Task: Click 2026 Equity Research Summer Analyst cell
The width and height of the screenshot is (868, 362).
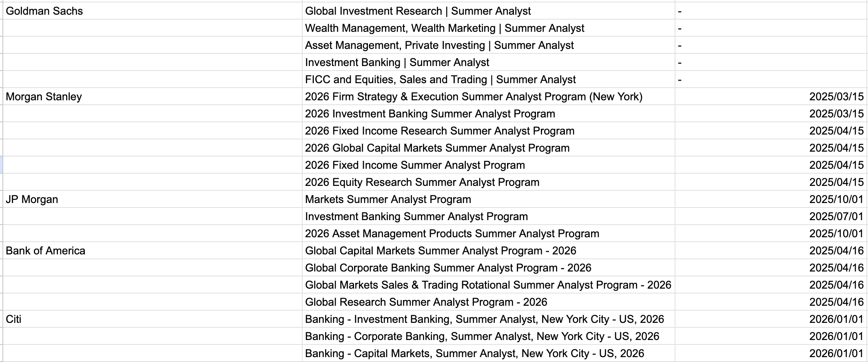Action: [422, 182]
